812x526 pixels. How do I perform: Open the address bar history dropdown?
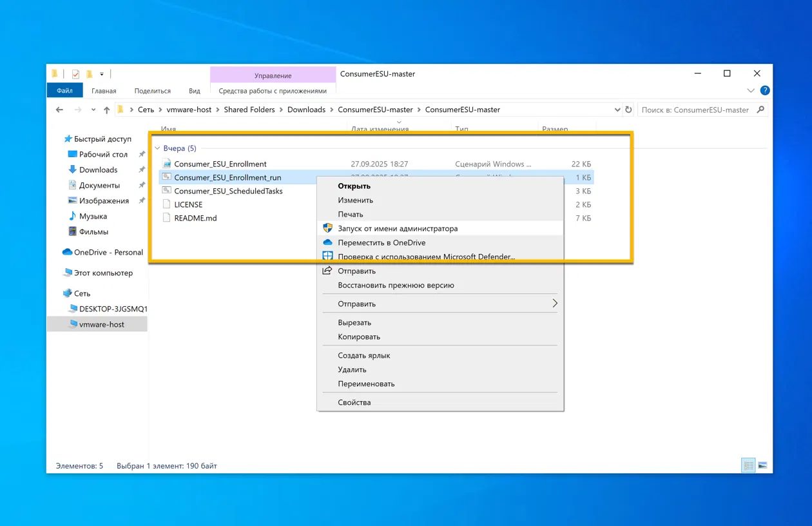click(x=617, y=110)
